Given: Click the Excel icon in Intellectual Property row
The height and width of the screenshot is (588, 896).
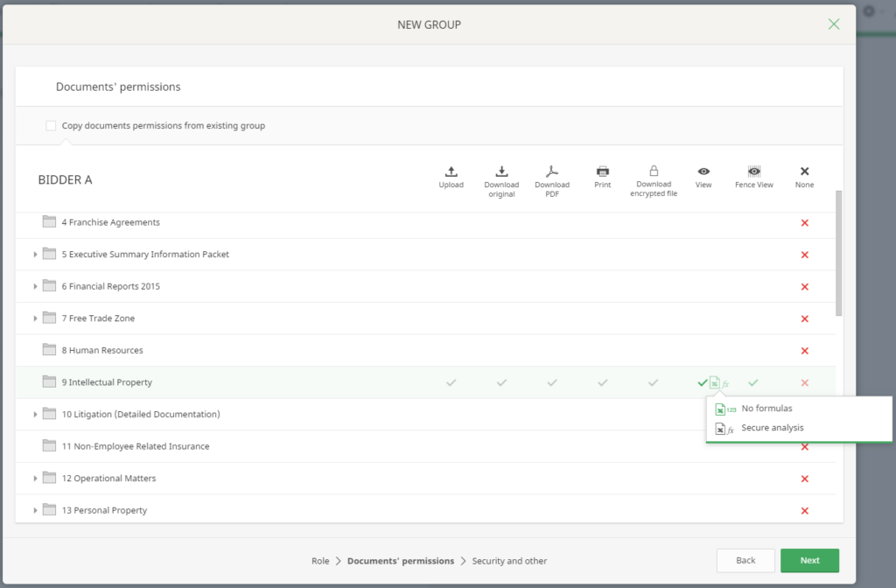Looking at the screenshot, I should coord(715,382).
